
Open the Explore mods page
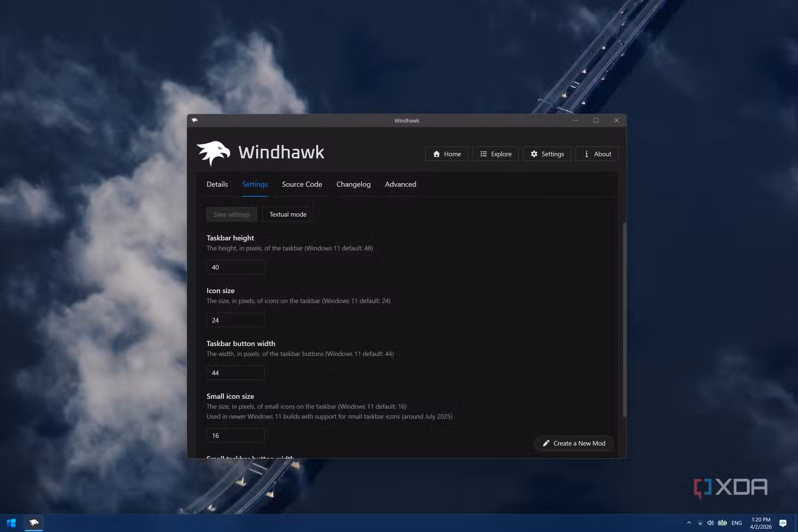(x=495, y=154)
